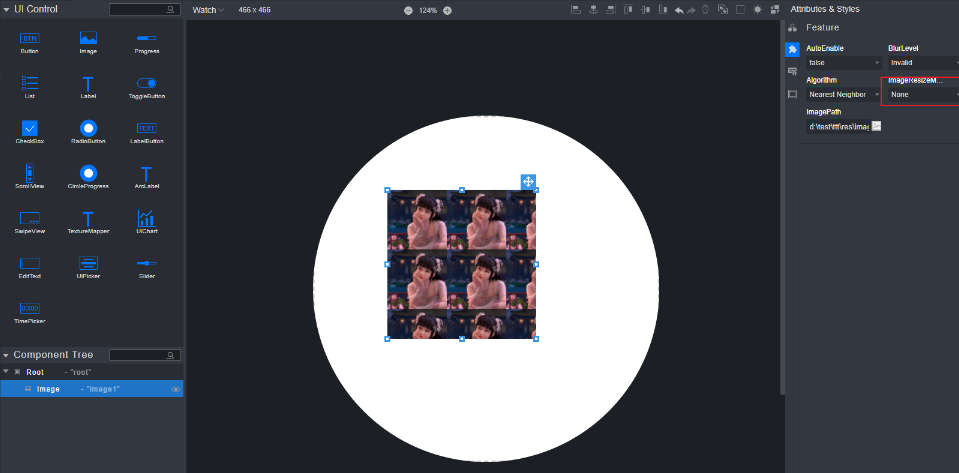959x473 pixels.
Task: Select the ToggleButton control
Action: [x=147, y=84]
